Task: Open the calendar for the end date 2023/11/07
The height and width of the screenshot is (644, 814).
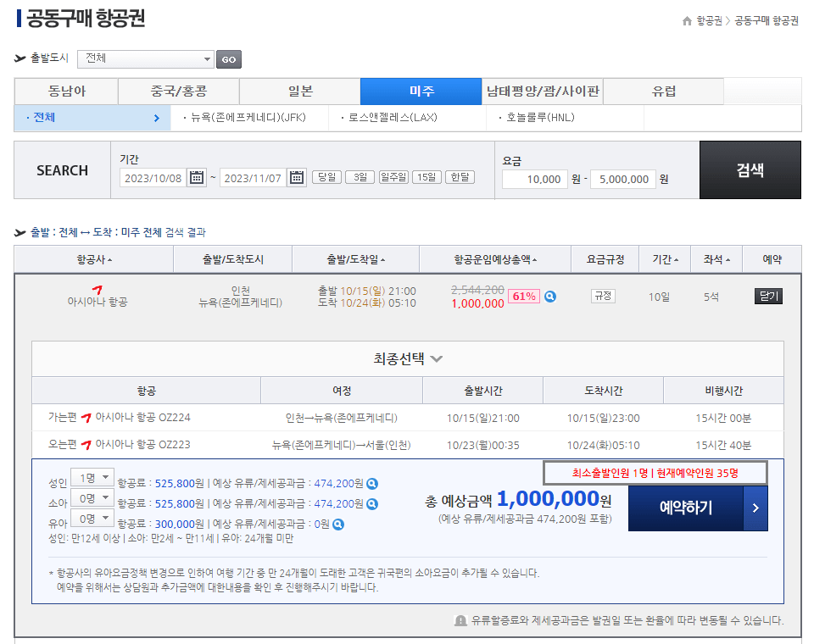Action: click(x=297, y=179)
